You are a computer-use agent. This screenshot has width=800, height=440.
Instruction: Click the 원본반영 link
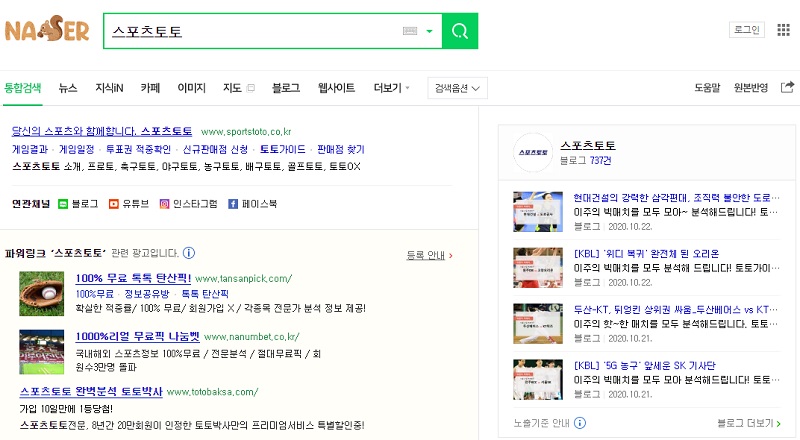751,88
